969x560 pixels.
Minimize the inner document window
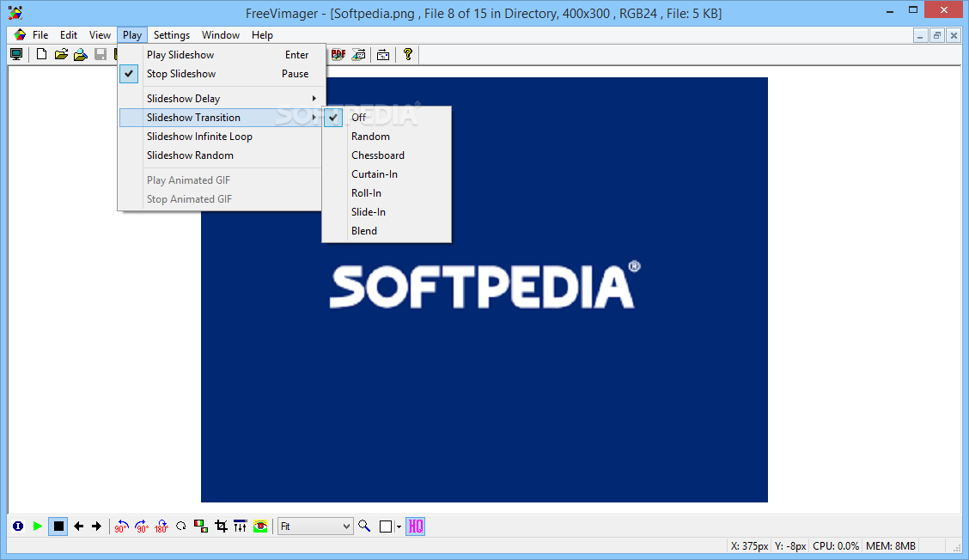pyautogui.click(x=920, y=36)
